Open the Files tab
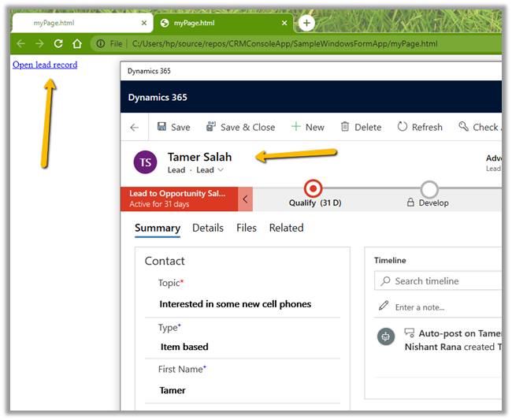Image resolution: width=512 pixels, height=420 pixels. (247, 228)
